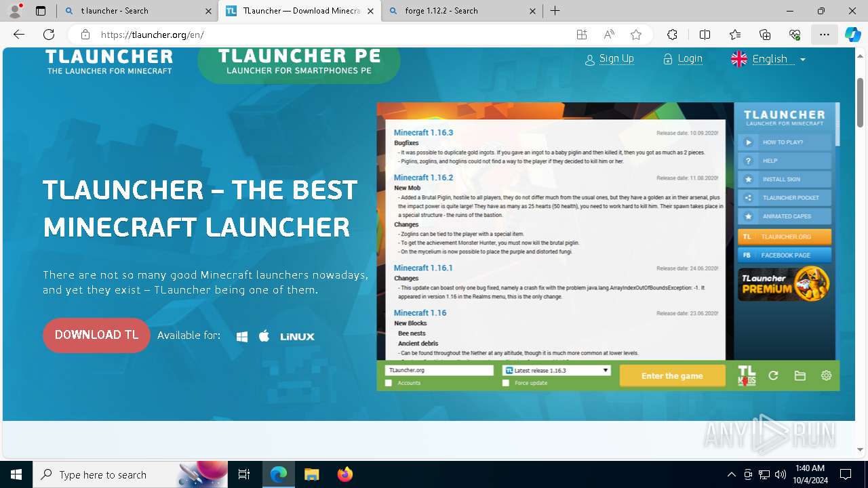868x488 pixels.
Task: Click the Minecraft 1.16.1 heading
Action: point(423,268)
